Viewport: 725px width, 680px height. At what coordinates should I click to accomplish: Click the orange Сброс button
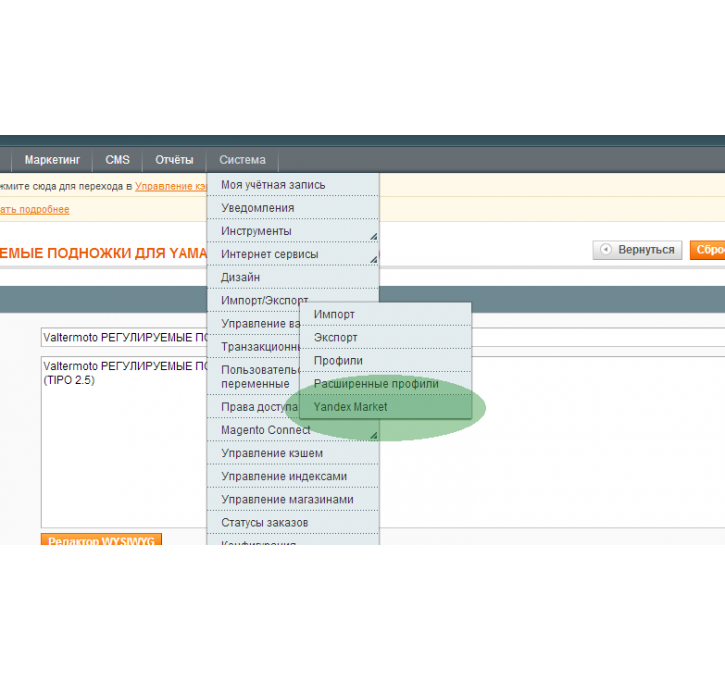coord(707,250)
